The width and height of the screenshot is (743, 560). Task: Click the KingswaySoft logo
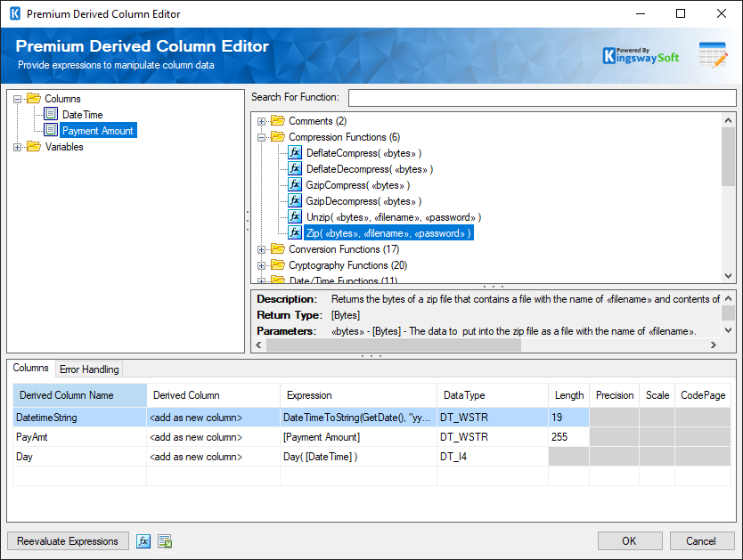coord(641,55)
